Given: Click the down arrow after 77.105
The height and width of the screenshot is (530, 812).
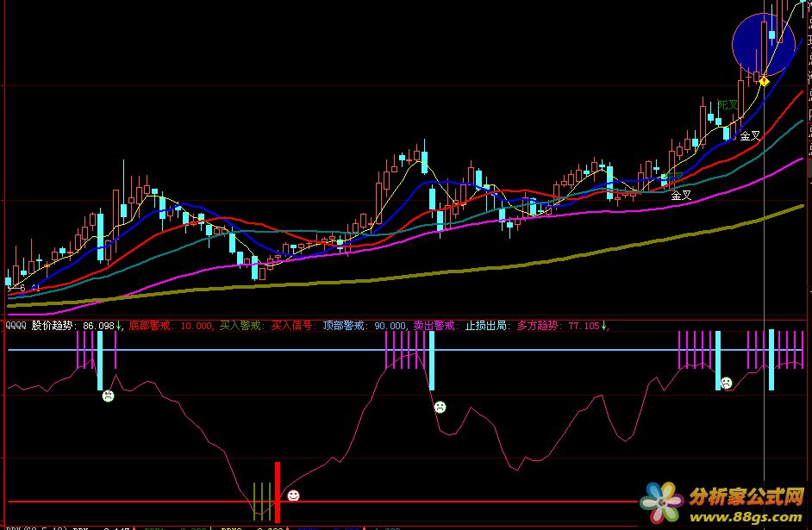Looking at the screenshot, I should coord(604,326).
